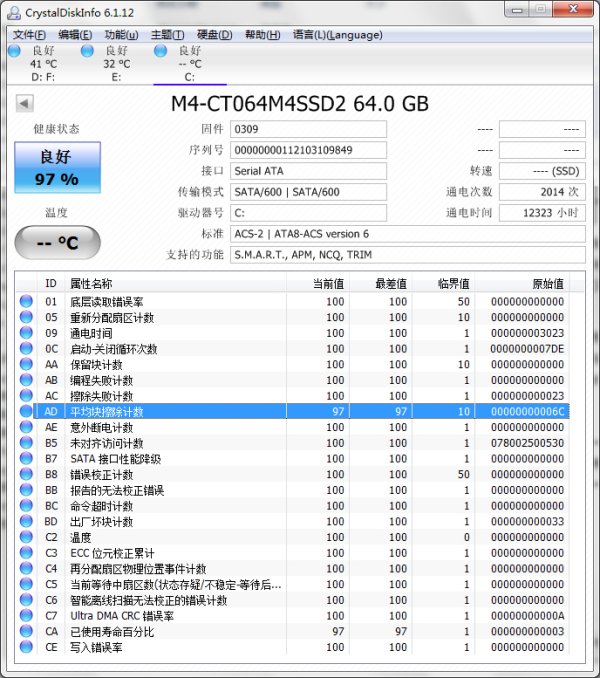Open the 硬盘(D) menu
The image size is (600, 678).
(213, 35)
